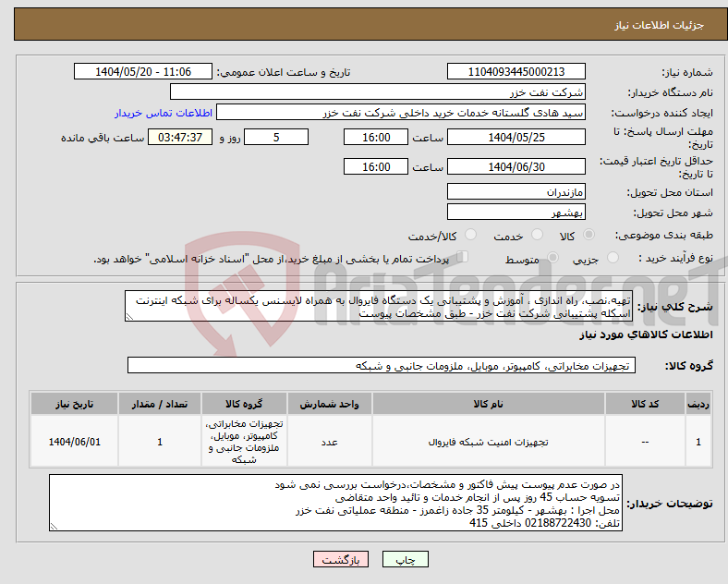Viewport: 728px width, 584px height.
Task: Select the کالا/خدمت radio button
Action: 471,235
